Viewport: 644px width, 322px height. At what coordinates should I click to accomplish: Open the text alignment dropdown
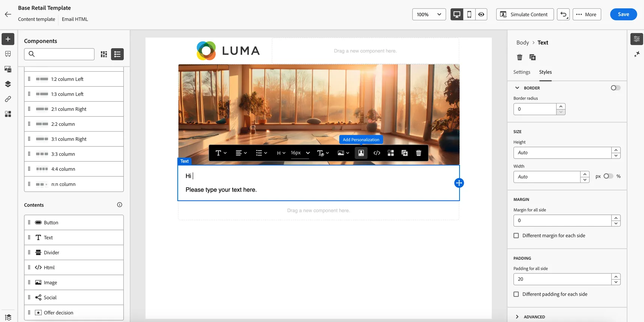pyautogui.click(x=241, y=153)
